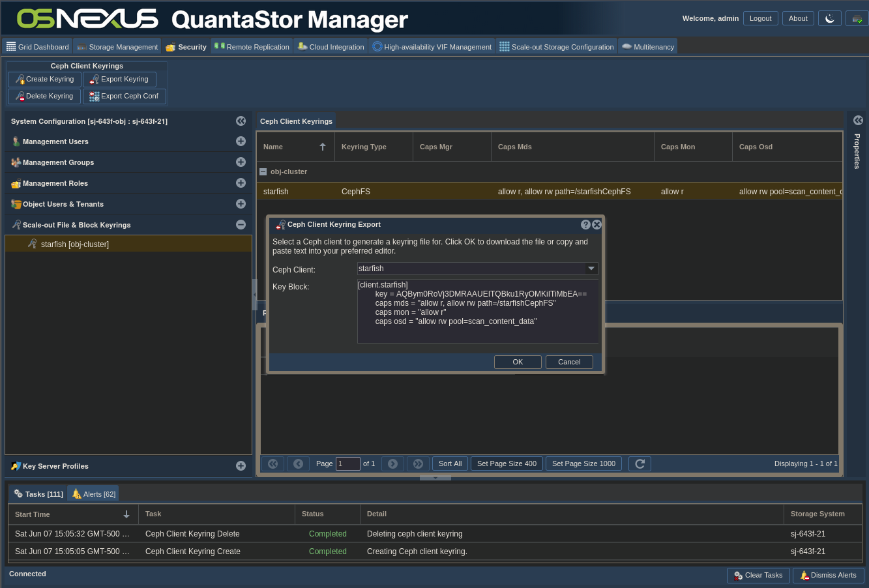Sort the grid by Name column header
The width and height of the screenshot is (869, 588).
(295, 147)
